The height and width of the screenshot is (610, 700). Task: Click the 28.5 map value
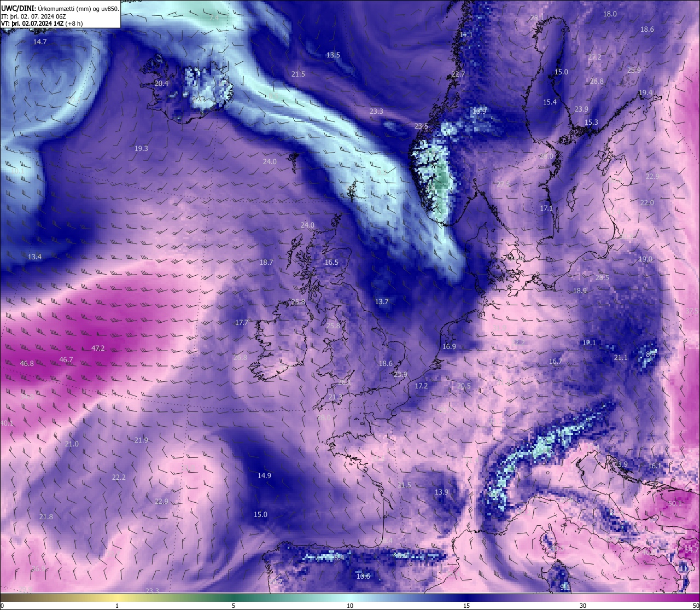[602, 277]
